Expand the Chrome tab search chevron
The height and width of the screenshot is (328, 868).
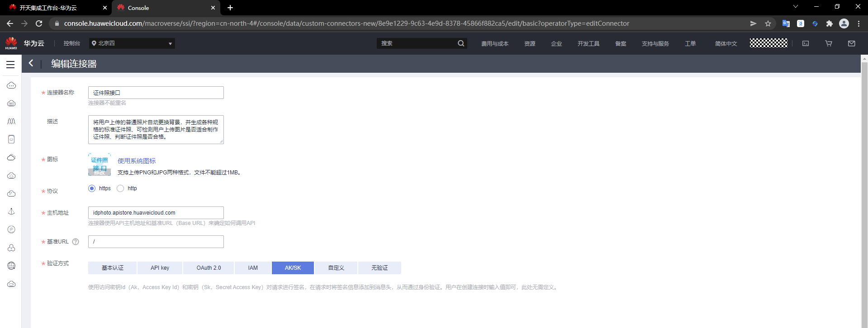796,7
